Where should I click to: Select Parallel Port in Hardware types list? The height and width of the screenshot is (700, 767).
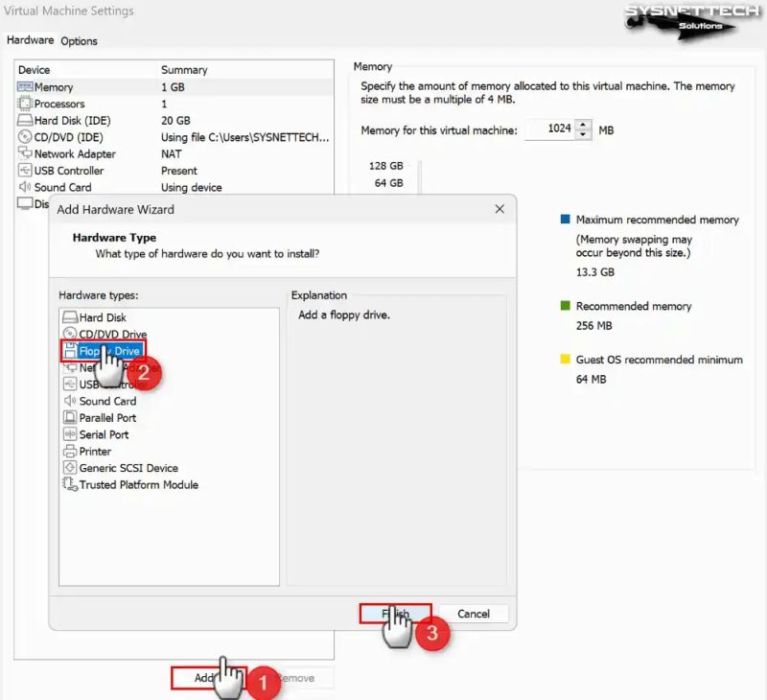(107, 418)
